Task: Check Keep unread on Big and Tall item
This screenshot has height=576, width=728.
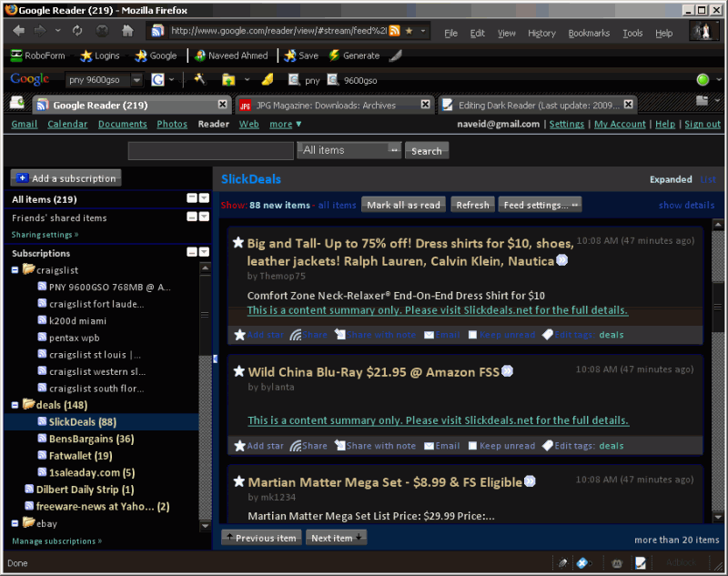Action: (x=472, y=335)
